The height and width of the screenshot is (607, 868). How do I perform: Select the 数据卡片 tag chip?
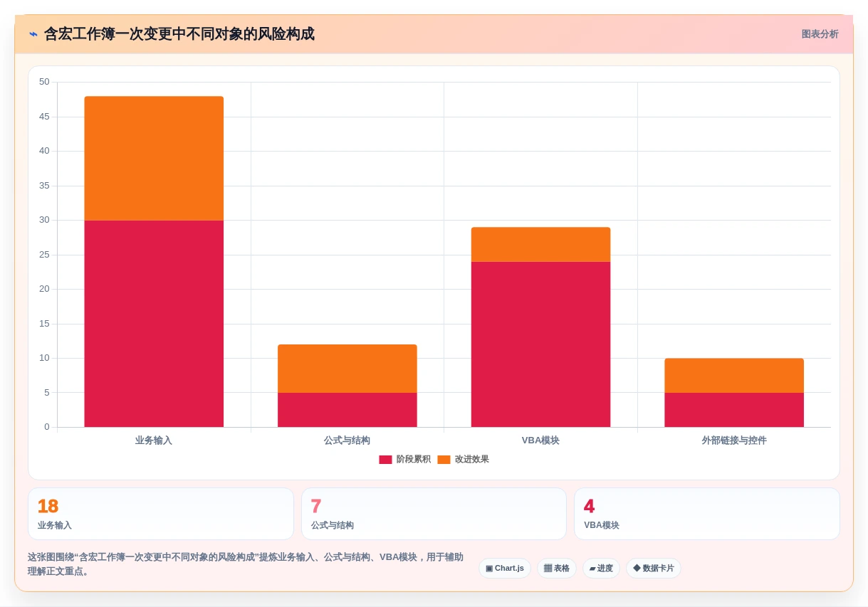[x=654, y=568]
